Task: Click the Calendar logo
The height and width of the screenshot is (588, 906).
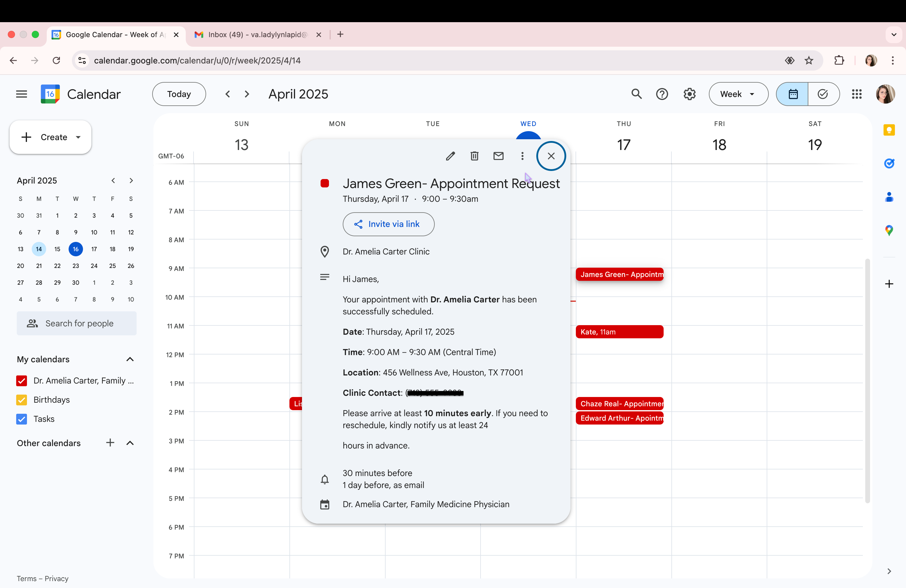Action: pos(81,94)
